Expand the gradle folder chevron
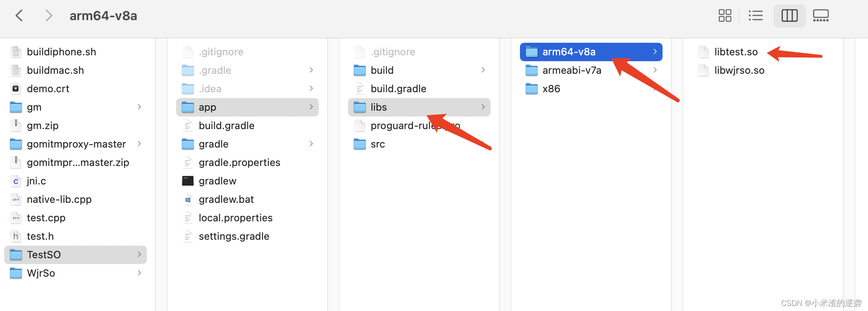The width and height of the screenshot is (868, 311). [x=311, y=144]
